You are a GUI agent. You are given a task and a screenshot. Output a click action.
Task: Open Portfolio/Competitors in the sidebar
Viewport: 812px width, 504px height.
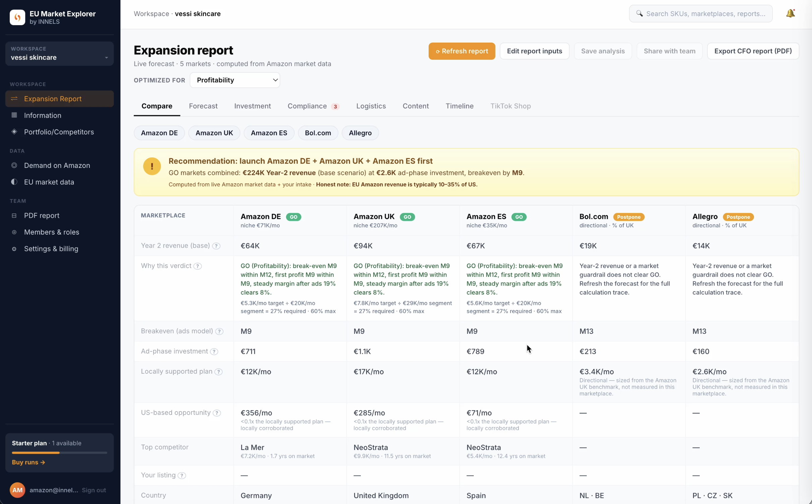point(59,132)
